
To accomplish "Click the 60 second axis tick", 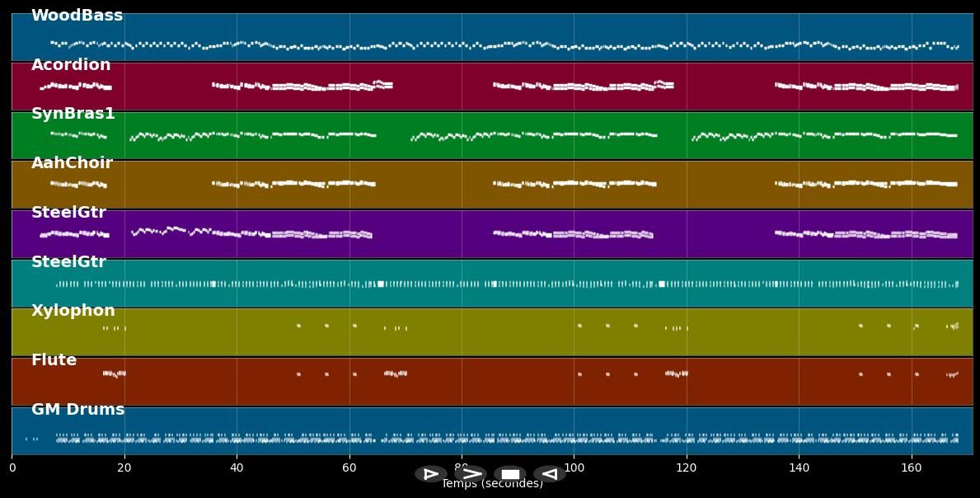I will pos(349,468).
